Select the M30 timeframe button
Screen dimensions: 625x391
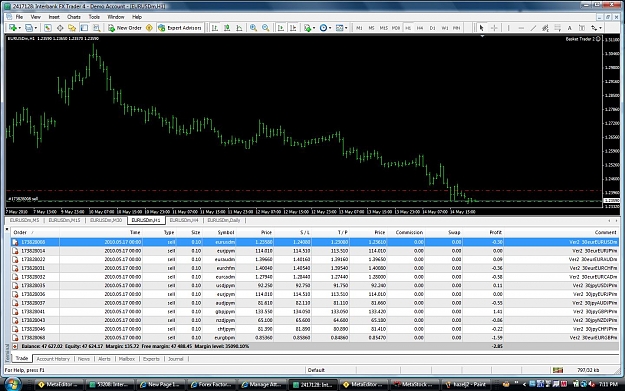(396, 28)
